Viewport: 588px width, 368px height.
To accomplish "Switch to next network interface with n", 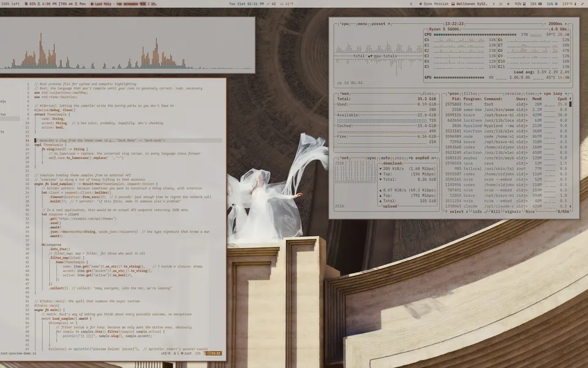I will [434, 158].
